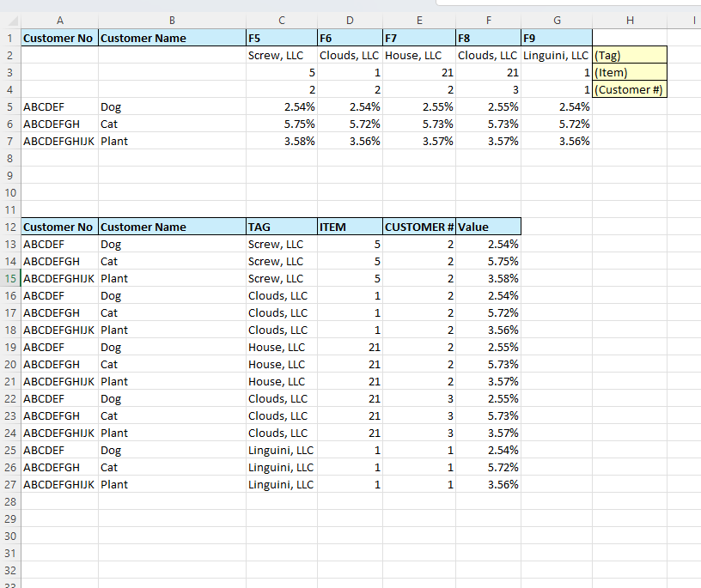Select the 3.58% cell in row 7
The image size is (701, 588).
(282, 141)
